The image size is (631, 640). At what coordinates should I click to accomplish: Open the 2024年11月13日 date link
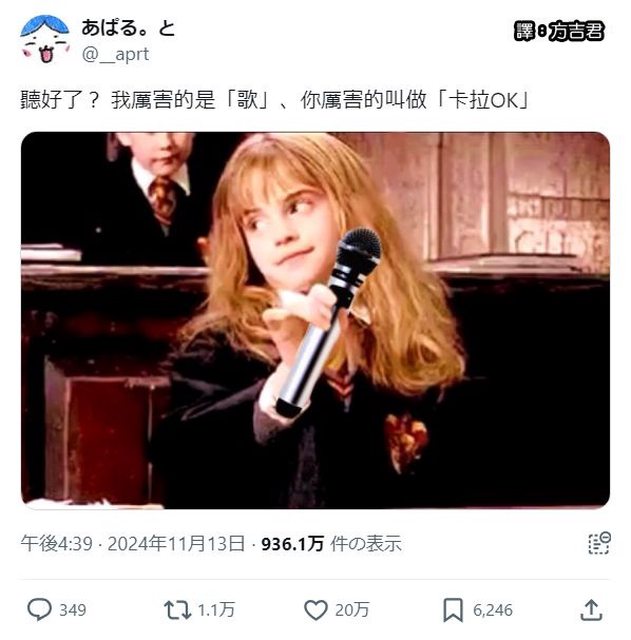click(x=176, y=544)
